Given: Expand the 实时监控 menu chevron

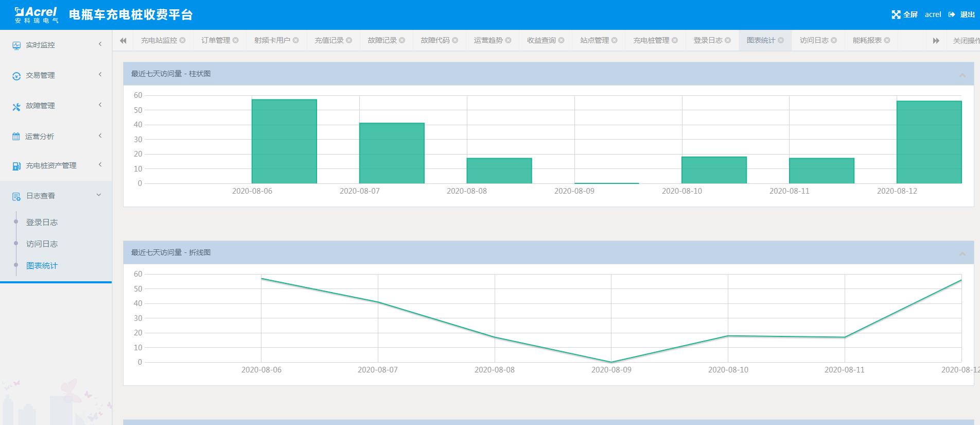Looking at the screenshot, I should tap(100, 44).
